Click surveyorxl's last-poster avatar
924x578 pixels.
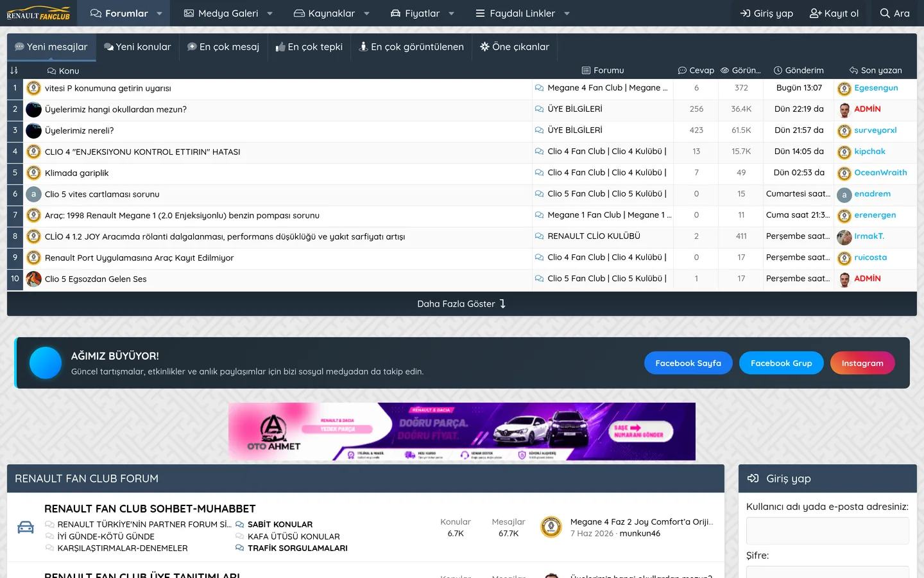[x=844, y=131]
